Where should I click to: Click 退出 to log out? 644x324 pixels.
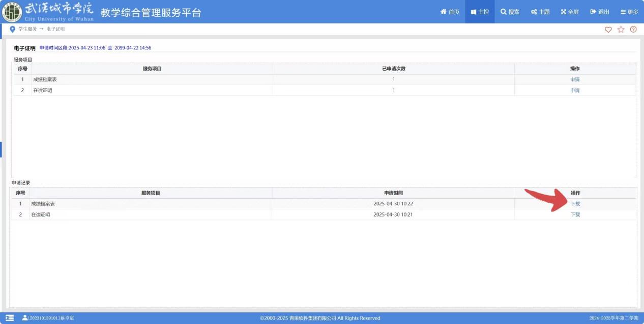pyautogui.click(x=600, y=12)
